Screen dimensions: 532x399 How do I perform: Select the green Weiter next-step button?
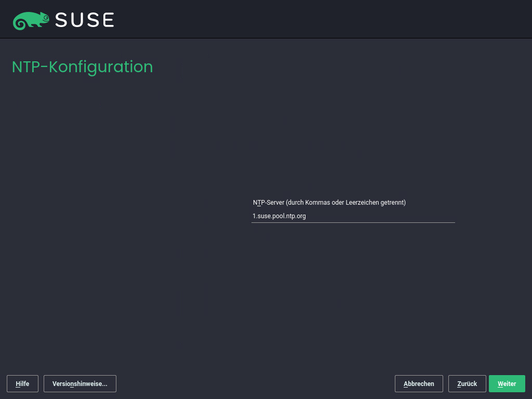[x=507, y=383]
